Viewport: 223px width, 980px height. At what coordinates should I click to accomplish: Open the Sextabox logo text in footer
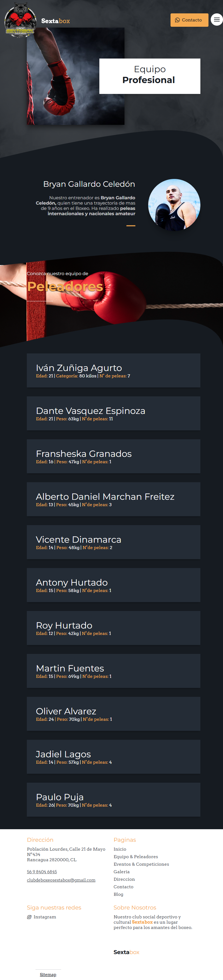coord(126,952)
